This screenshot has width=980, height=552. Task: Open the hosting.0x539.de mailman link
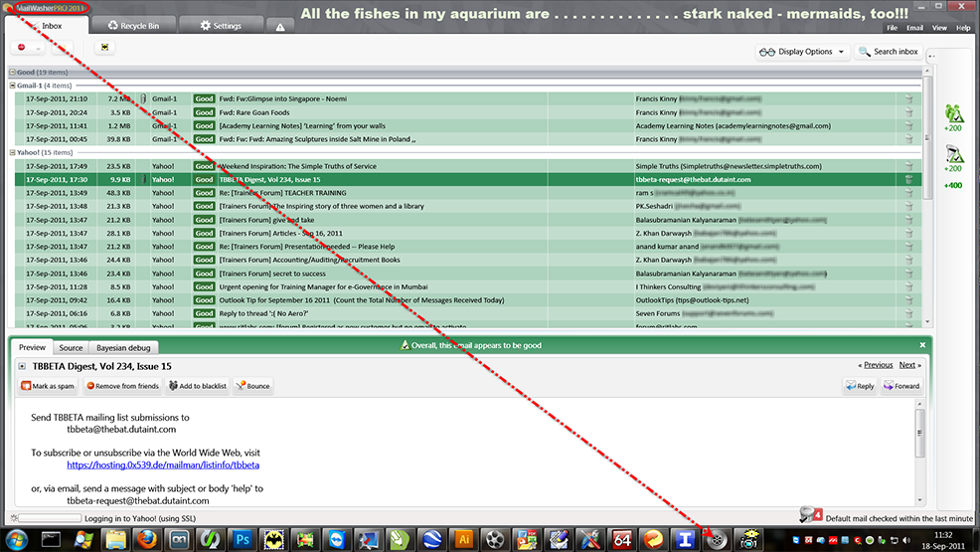(163, 465)
